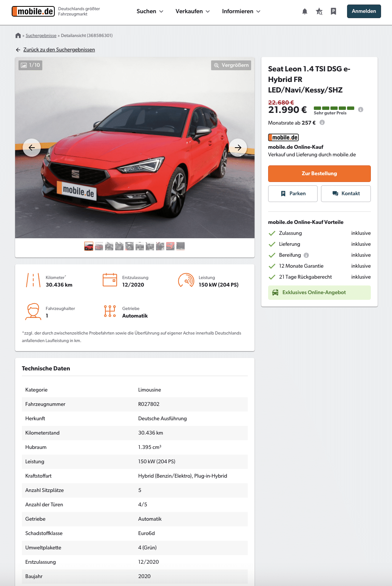Screen dimensions: 392x586
Task: Go back via Zurück zu den Suchergebnissen
Action: pos(59,49)
